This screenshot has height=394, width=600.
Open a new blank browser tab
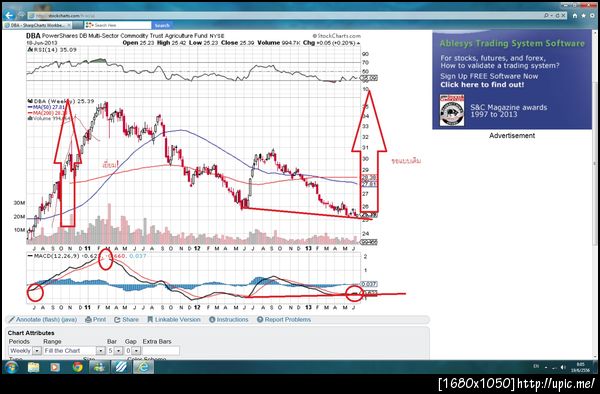pos(78,25)
